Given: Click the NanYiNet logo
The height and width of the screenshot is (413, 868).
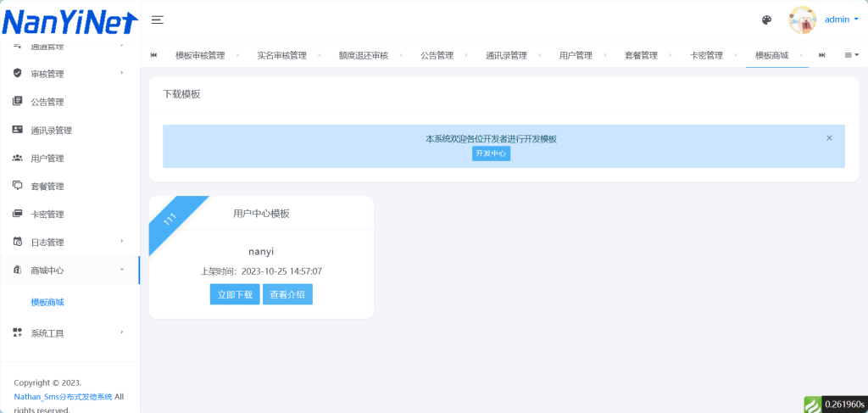Looking at the screenshot, I should (x=70, y=21).
